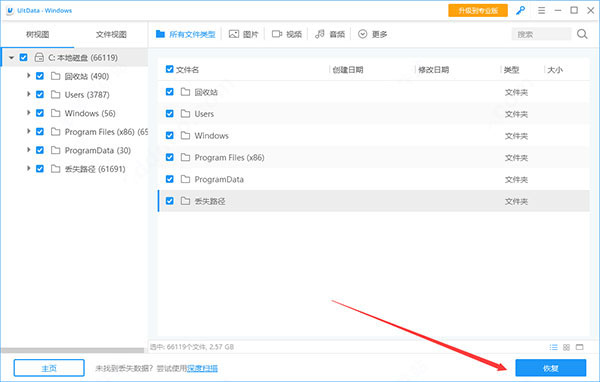
Task: Click the 恢复 recover button
Action: click(x=551, y=368)
